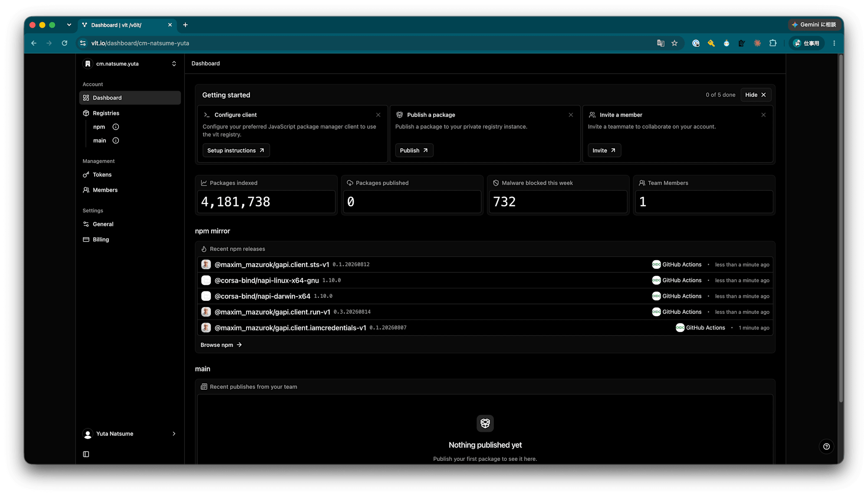Viewport: 868px width, 496px height.
Task: Dismiss the Configure client card
Action: 378,115
